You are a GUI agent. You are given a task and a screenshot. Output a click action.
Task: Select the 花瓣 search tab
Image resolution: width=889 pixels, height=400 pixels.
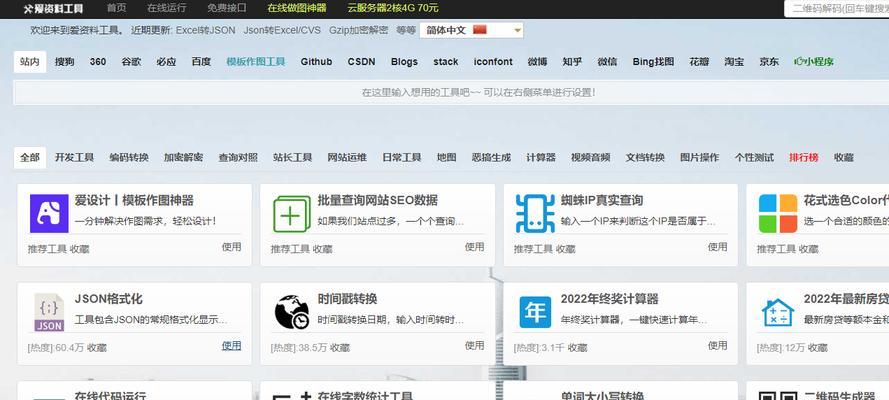699,62
